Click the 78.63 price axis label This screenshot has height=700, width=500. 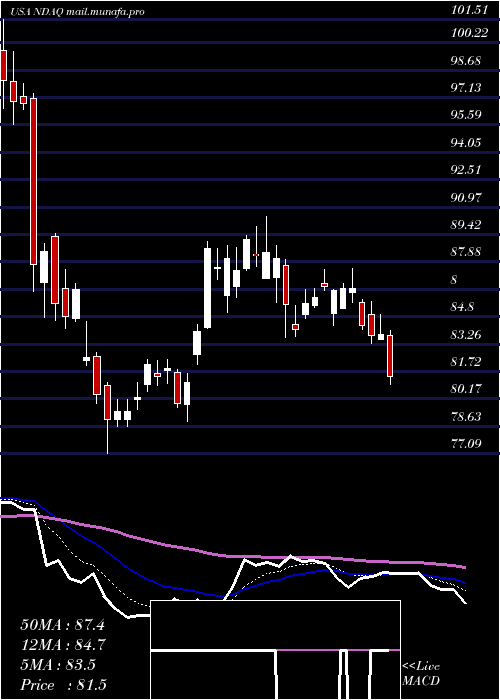click(466, 416)
